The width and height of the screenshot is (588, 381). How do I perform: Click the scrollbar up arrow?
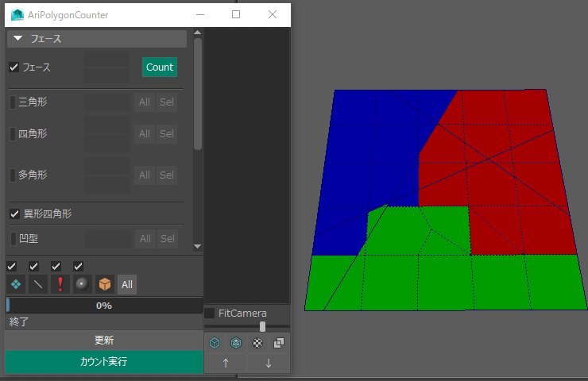[198, 33]
